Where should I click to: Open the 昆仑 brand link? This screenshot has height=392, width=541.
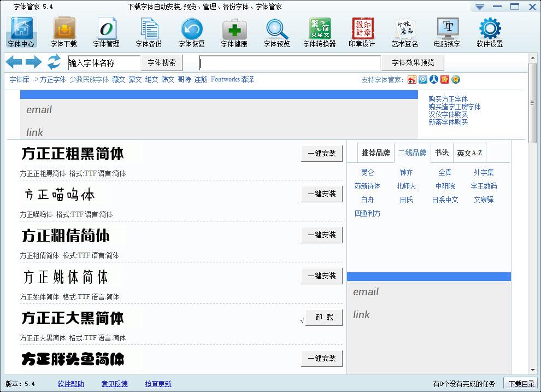367,172
